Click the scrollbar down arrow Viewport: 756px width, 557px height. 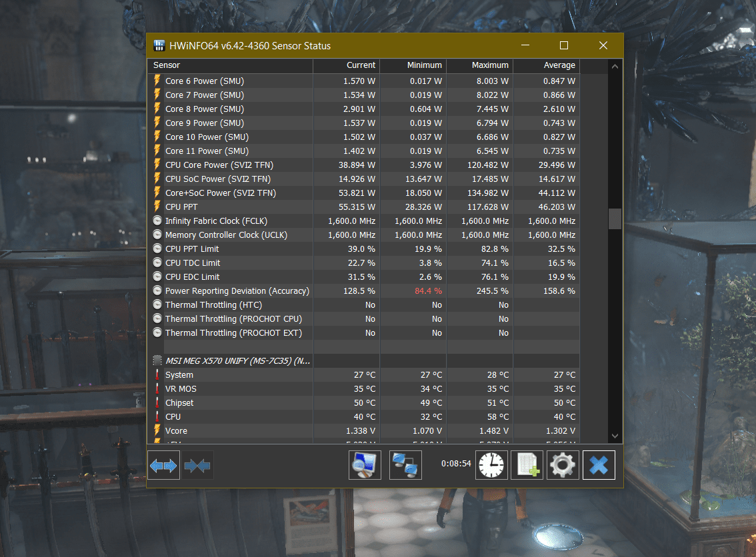click(x=615, y=436)
